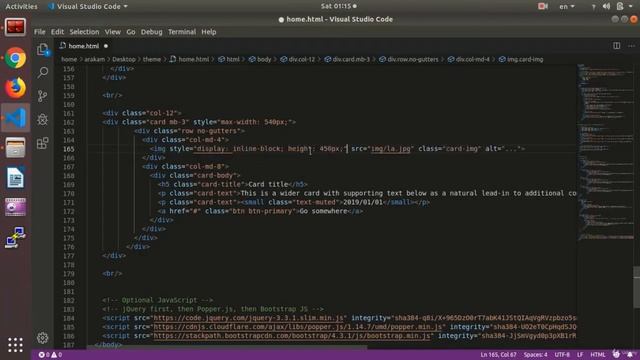Viewport: 640px width, 360px height.
Task: Open the errors and warnings status indicator
Action: 50,355
